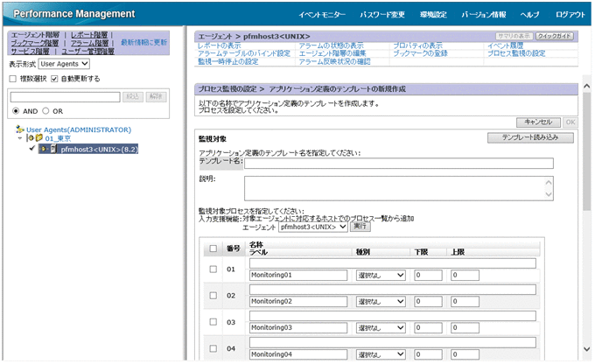Collapse the 01_東京 tree node
The height and width of the screenshot is (364, 595).
click(x=20, y=138)
